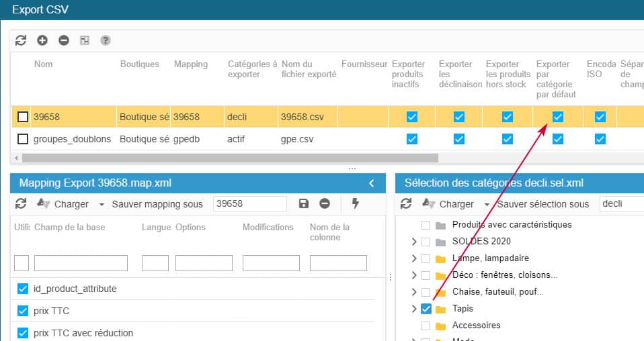Remove the export with the minus icon
The image size is (644, 341).
click(64, 40)
